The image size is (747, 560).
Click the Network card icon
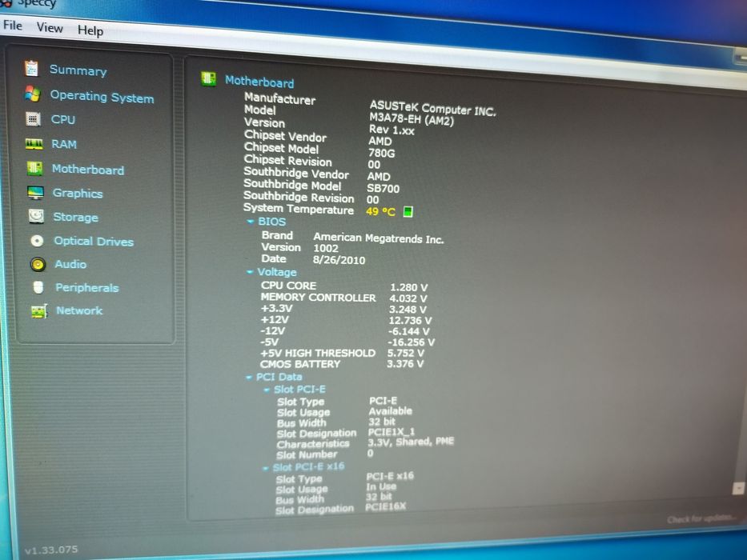(39, 311)
